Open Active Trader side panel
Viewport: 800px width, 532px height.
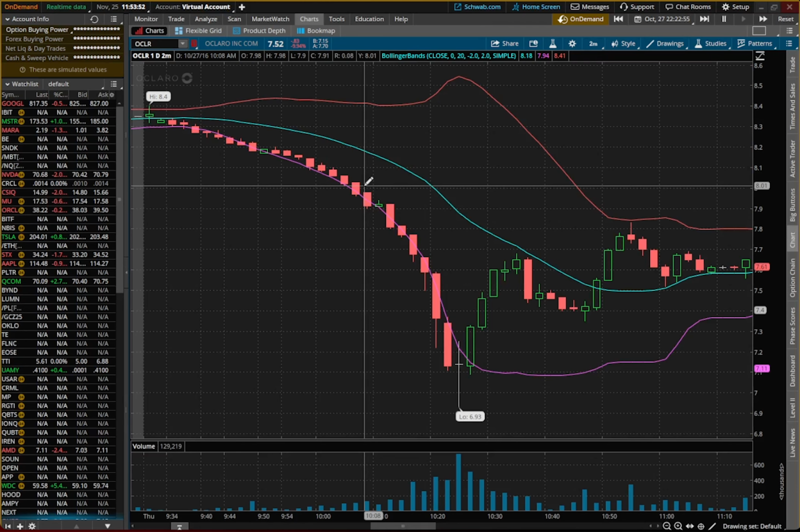click(792, 158)
